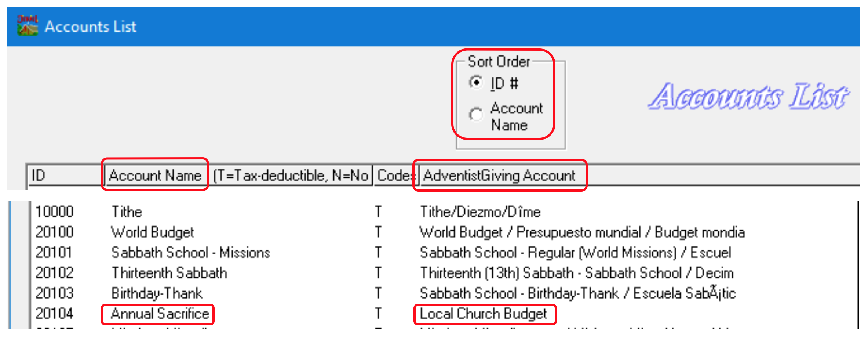The width and height of the screenshot is (868, 343).
Task: Select the Thirteenth Sabbath account
Action: coord(169,273)
